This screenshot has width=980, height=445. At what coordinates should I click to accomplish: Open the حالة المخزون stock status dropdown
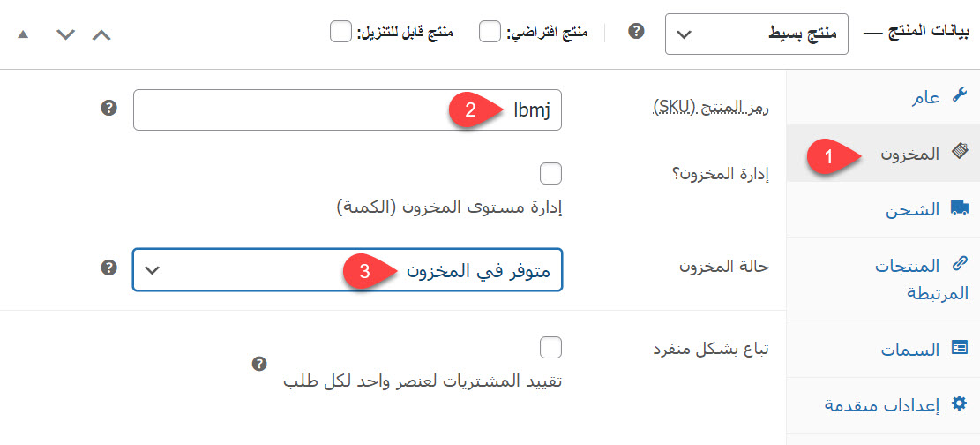(x=348, y=269)
